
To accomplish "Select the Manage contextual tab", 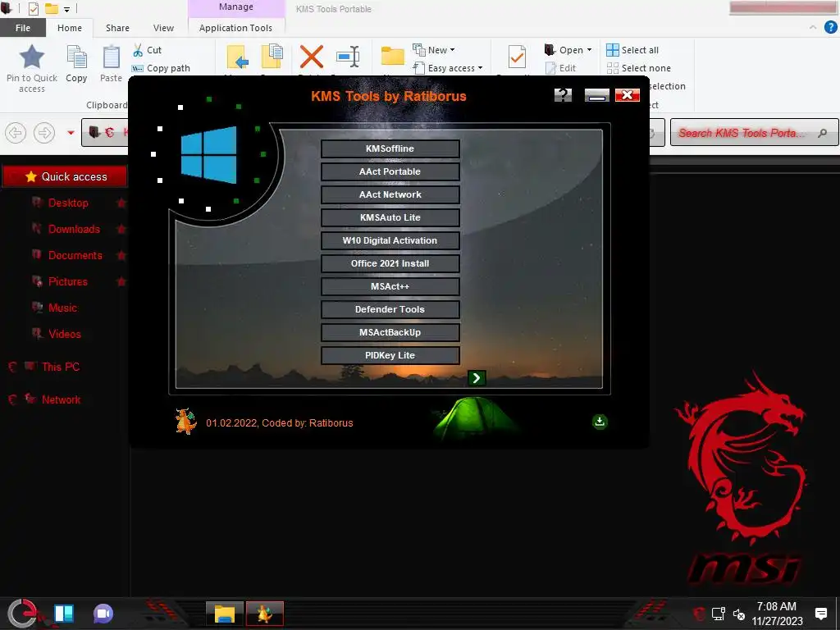I will pyautogui.click(x=235, y=7).
